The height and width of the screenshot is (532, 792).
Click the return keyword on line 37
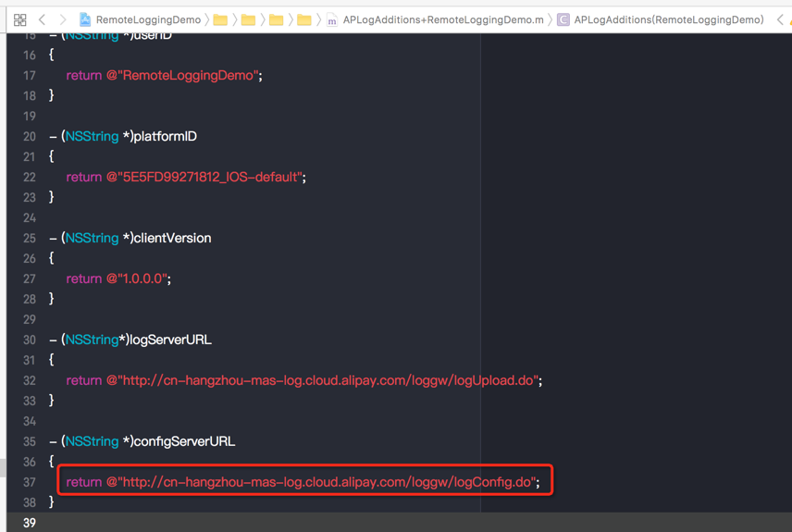pos(84,482)
